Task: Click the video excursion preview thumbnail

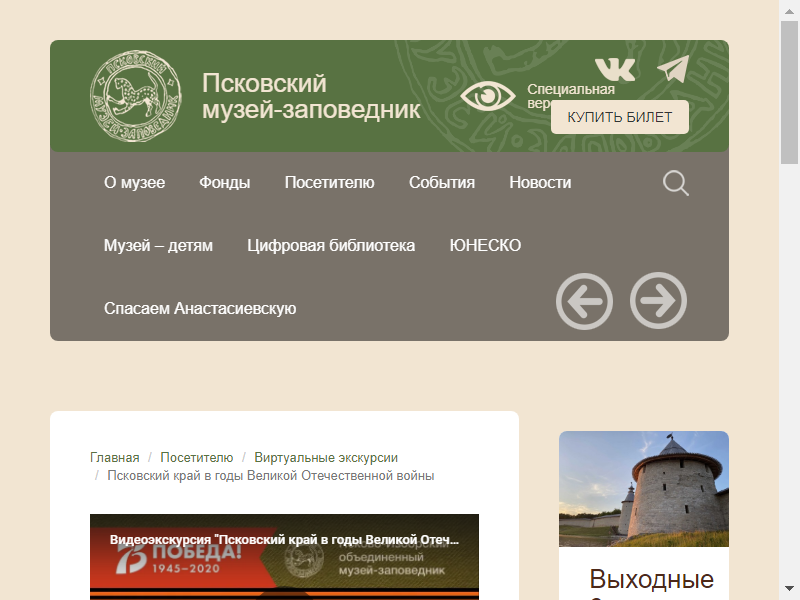Action: point(284,557)
